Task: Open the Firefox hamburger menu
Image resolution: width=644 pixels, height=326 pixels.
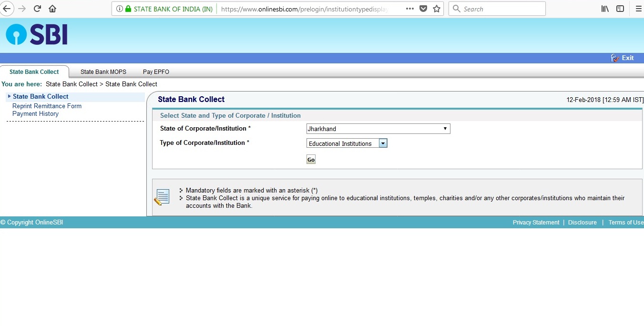Action: 639,9
